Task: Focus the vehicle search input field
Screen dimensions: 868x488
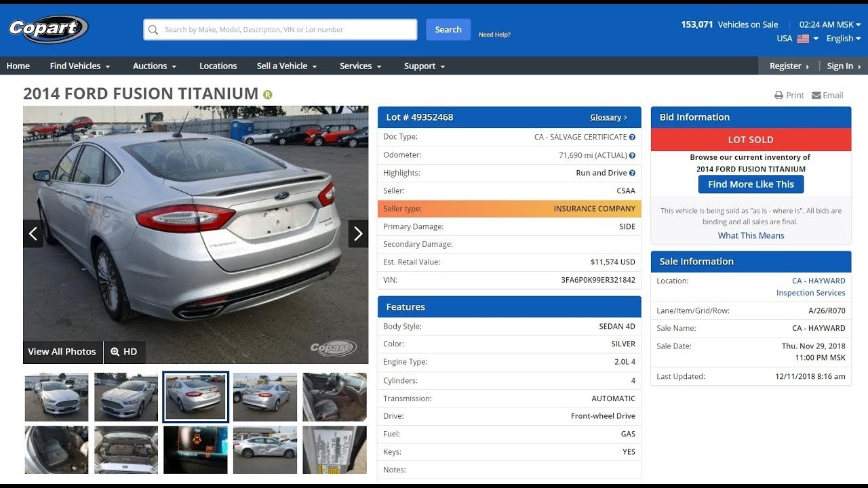Action: tap(280, 30)
